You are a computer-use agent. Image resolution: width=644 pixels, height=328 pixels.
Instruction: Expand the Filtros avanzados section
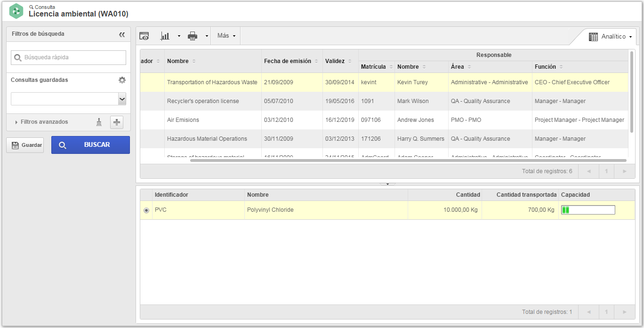44,122
